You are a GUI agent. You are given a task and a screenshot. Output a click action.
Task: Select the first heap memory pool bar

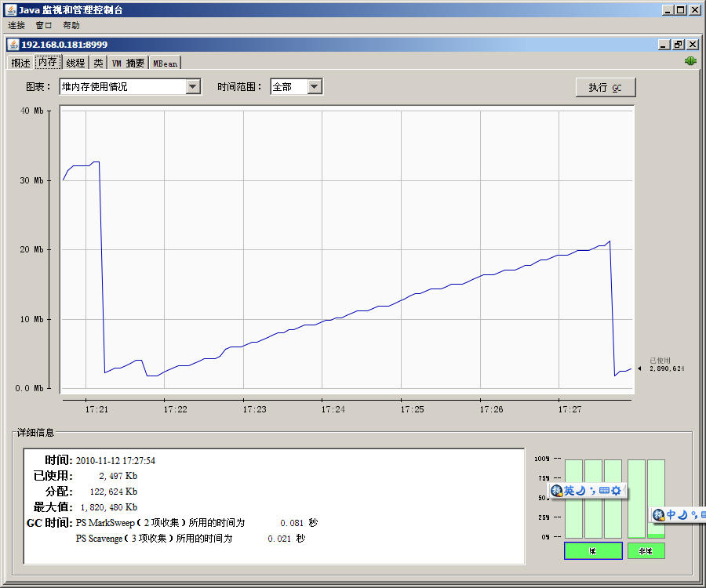point(573,499)
